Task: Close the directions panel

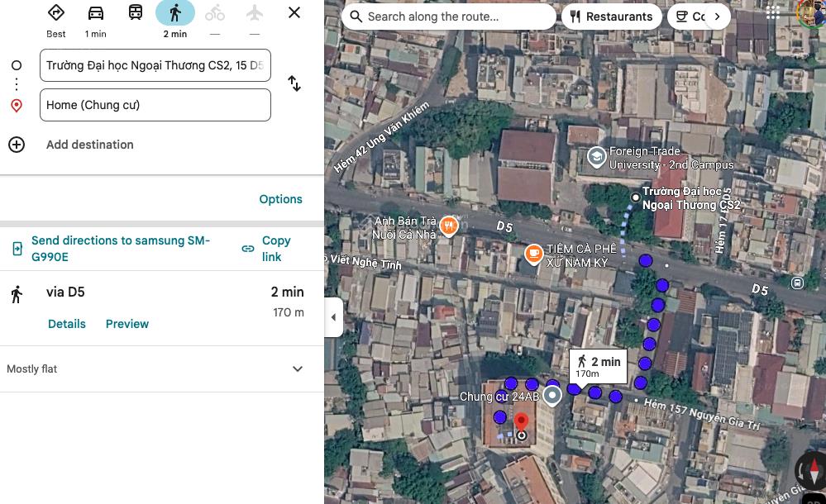Action: coord(294,12)
